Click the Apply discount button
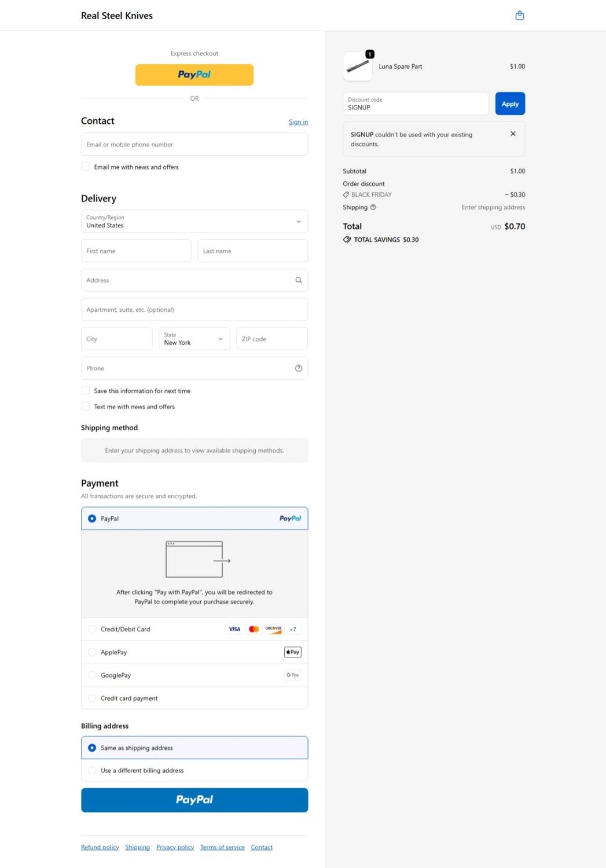Screen dimensions: 606x868 click(x=510, y=104)
